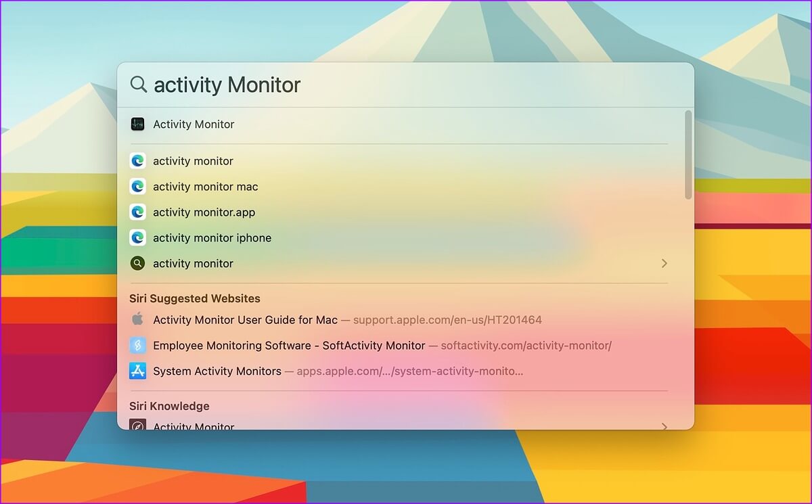Select the 'Activity Monitor' application result text

click(x=194, y=124)
